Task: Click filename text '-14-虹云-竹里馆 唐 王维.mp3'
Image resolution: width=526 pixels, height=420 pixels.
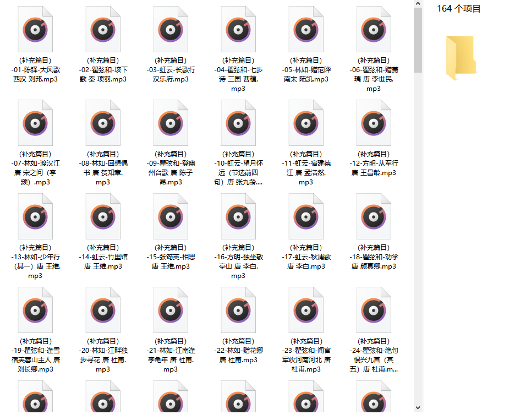Action: (x=103, y=261)
